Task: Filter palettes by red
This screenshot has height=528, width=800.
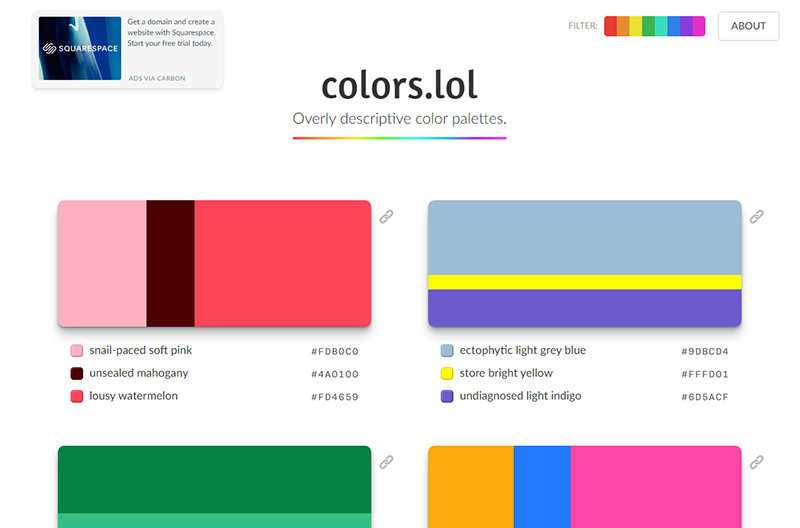Action: pyautogui.click(x=610, y=26)
